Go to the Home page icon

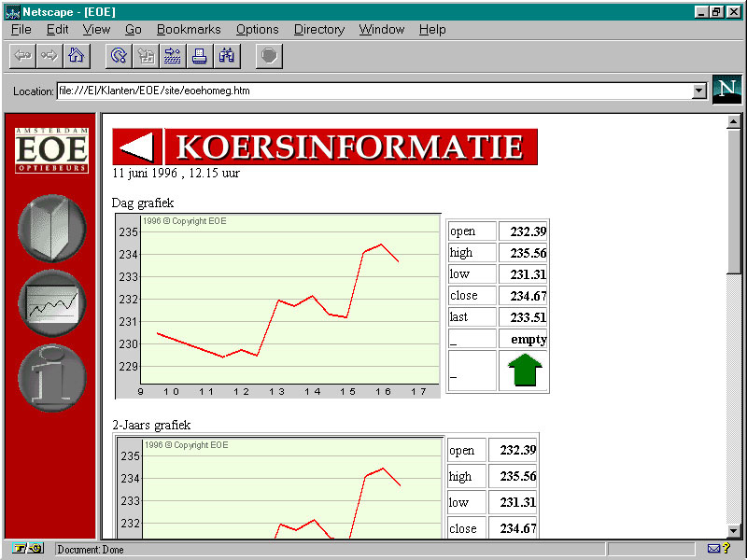(77, 56)
